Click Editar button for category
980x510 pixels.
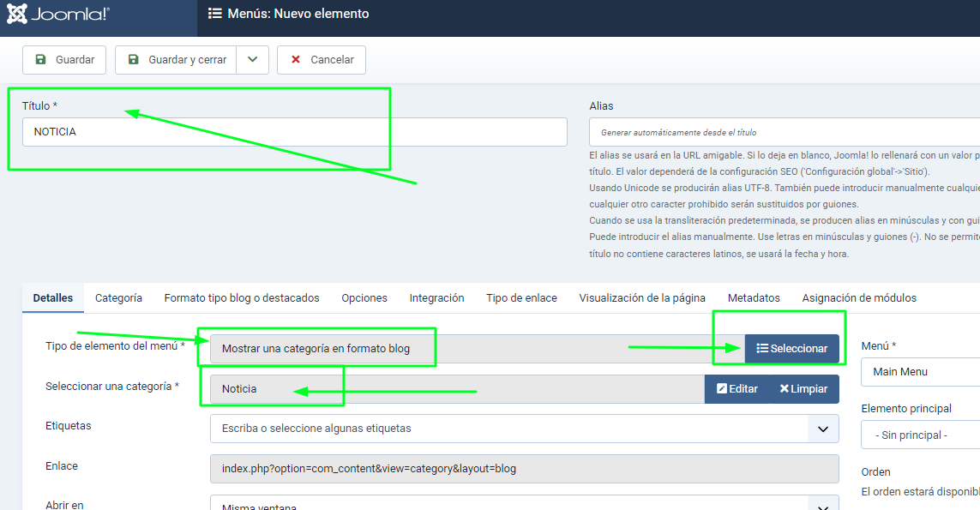click(x=737, y=389)
